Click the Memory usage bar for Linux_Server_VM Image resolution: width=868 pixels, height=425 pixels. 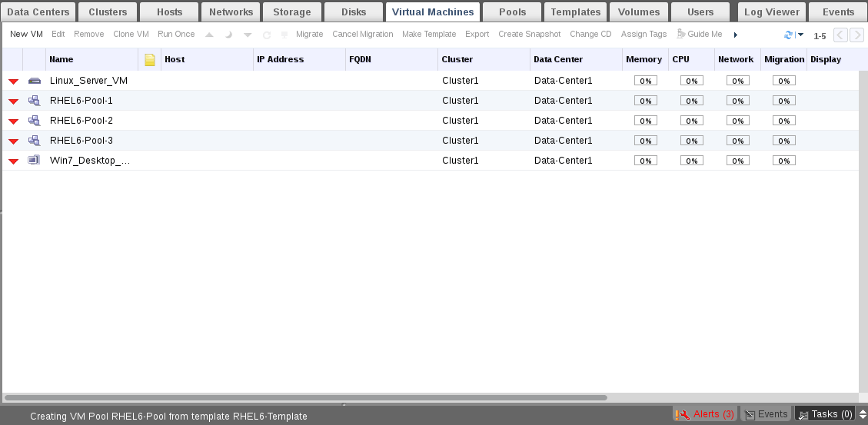(x=644, y=81)
